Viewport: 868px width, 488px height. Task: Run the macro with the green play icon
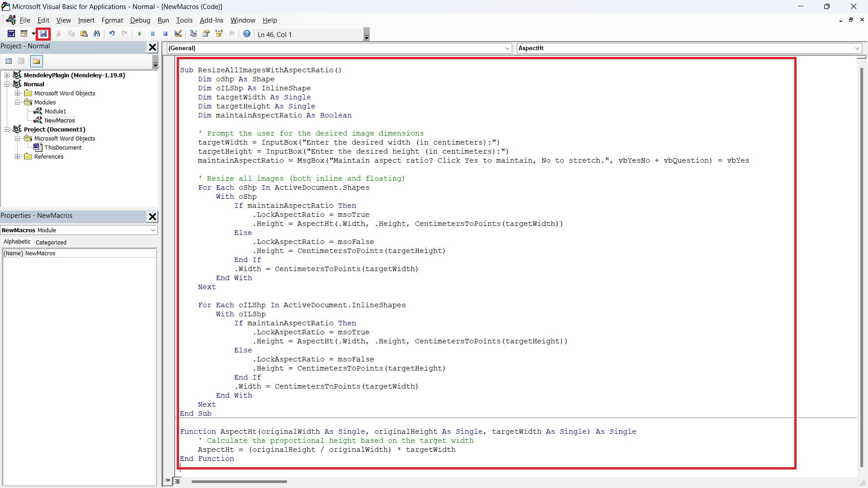(140, 33)
